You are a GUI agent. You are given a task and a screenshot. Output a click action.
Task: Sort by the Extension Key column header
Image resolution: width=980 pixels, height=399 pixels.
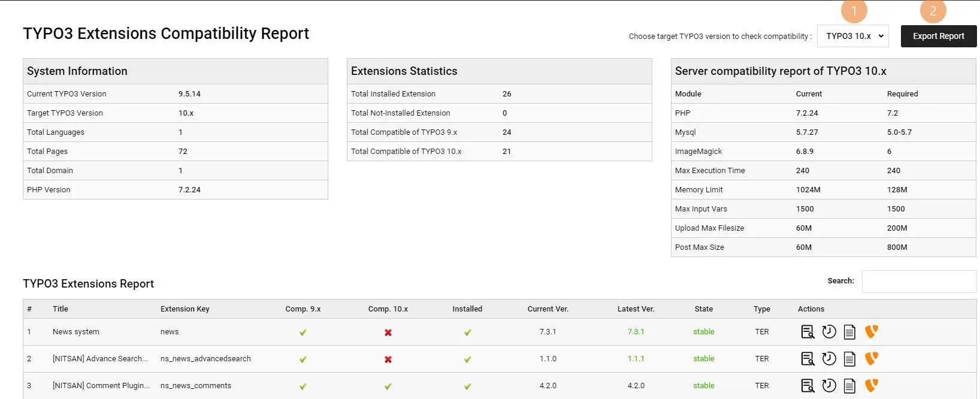click(x=185, y=309)
